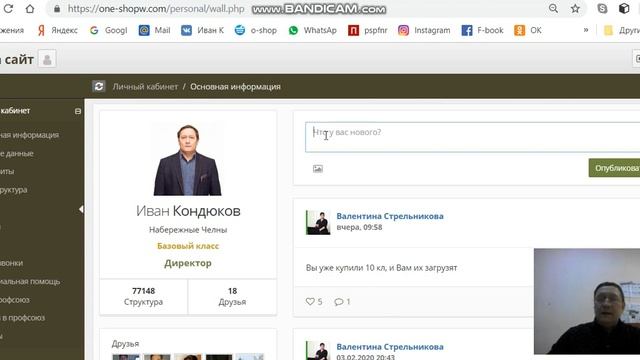Open comments using the speech bubble icon
This screenshot has height=360, width=640.
[338, 302]
